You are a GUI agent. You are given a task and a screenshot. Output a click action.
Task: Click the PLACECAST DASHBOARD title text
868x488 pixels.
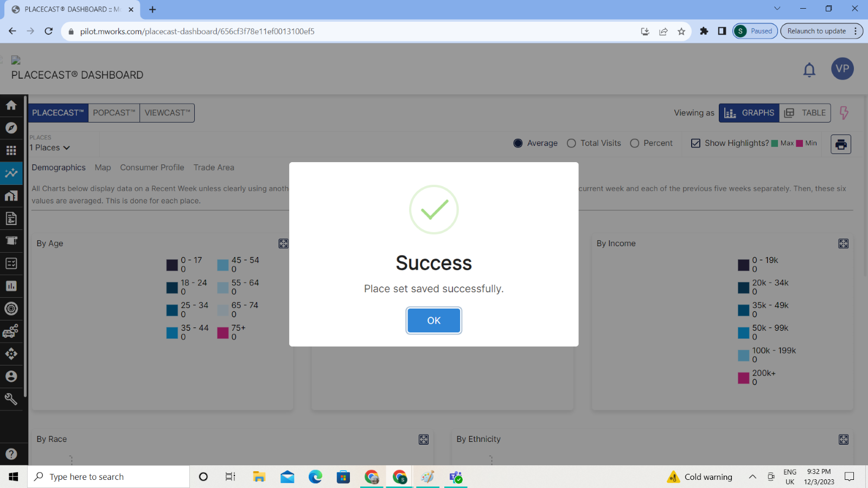coord(78,75)
